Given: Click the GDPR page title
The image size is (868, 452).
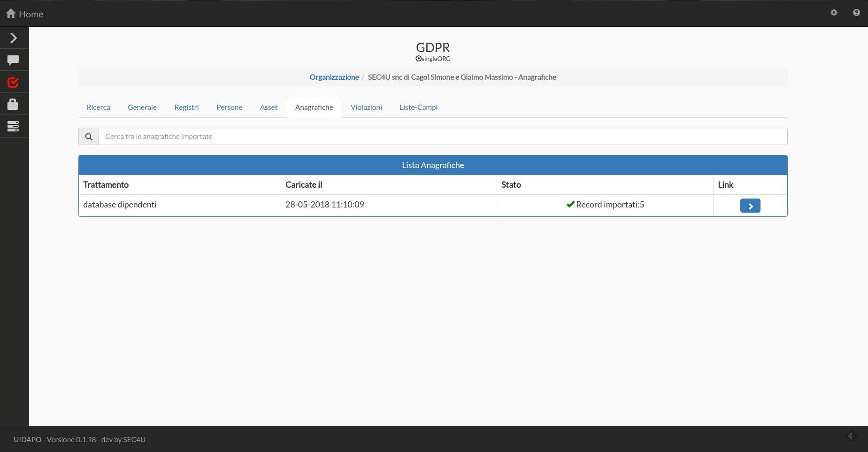Looking at the screenshot, I should [x=433, y=47].
